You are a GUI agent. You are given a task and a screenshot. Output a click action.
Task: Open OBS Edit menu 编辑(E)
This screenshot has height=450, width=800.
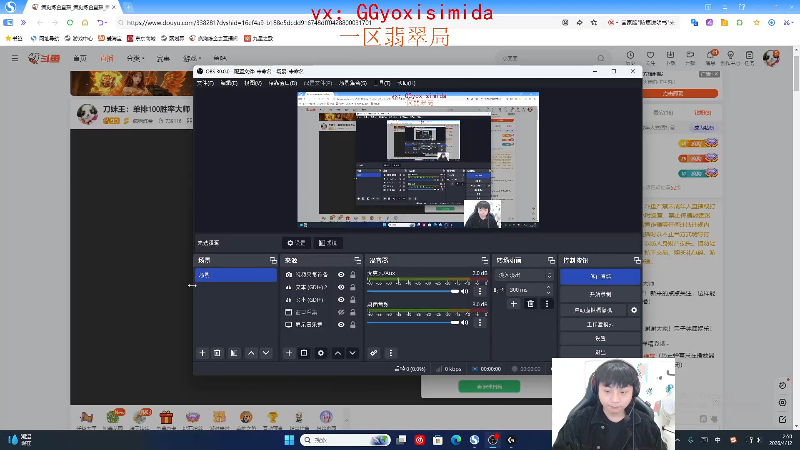[x=229, y=83]
